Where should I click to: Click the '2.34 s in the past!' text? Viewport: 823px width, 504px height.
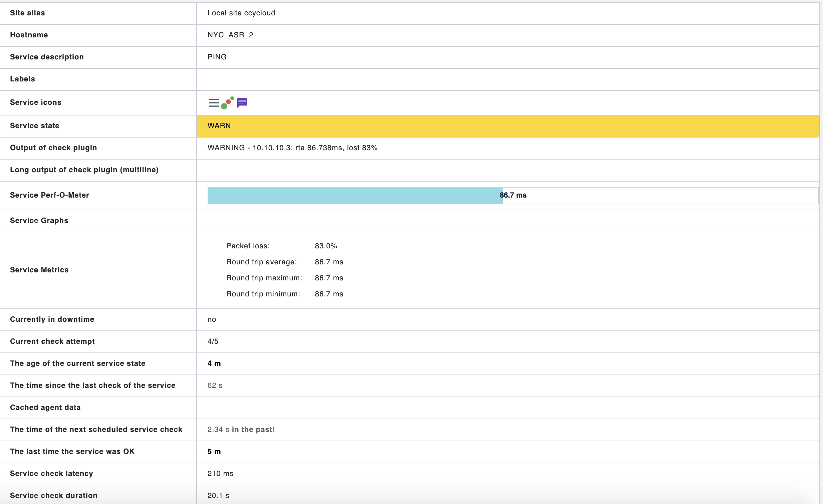click(x=241, y=430)
